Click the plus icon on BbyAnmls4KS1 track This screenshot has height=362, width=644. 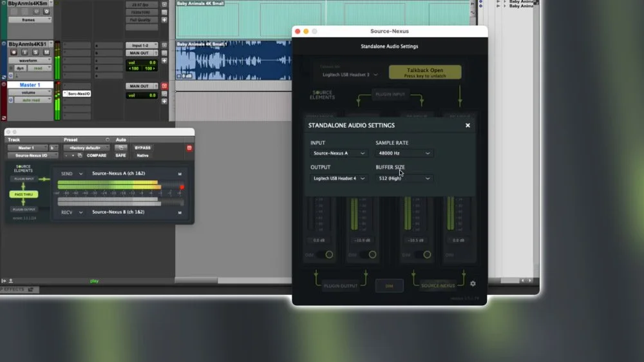(164, 61)
